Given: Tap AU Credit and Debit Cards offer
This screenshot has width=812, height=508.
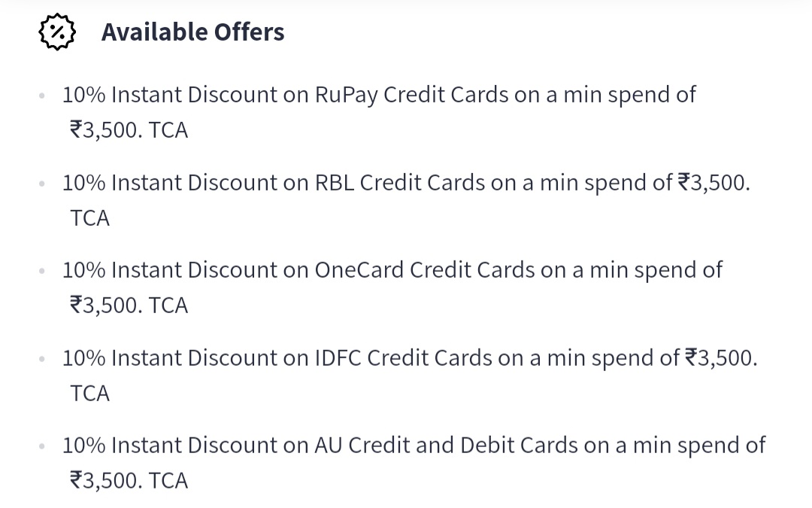Looking at the screenshot, I should (414, 463).
